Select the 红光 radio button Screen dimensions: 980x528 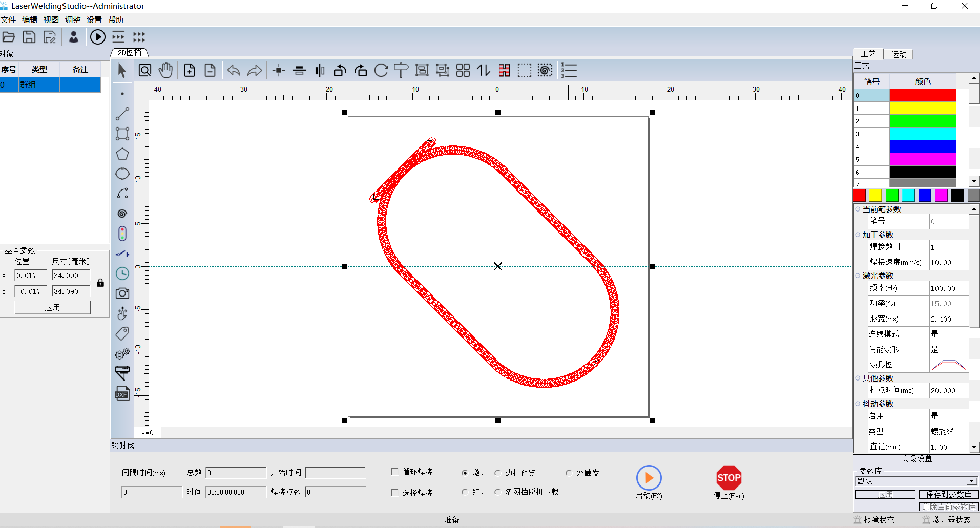click(x=465, y=492)
